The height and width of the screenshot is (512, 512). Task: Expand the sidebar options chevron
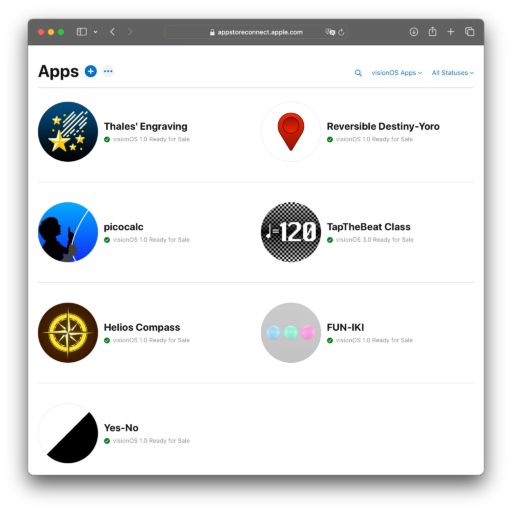pos(95,32)
